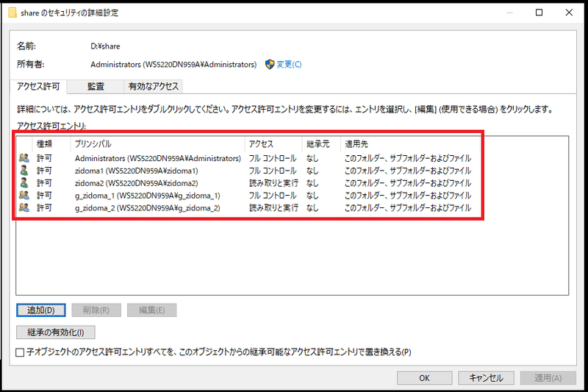Click the D:¥share folder name text
The image size is (588, 392).
coord(105,46)
